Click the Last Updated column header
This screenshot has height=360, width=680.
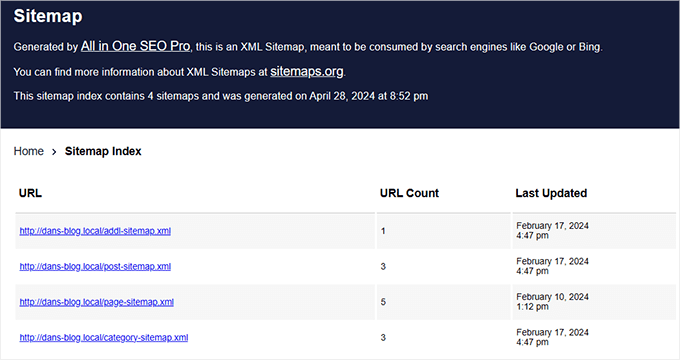551,193
